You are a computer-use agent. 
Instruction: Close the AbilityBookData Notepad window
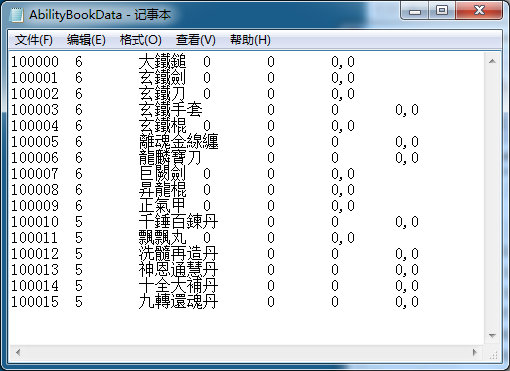coord(479,11)
